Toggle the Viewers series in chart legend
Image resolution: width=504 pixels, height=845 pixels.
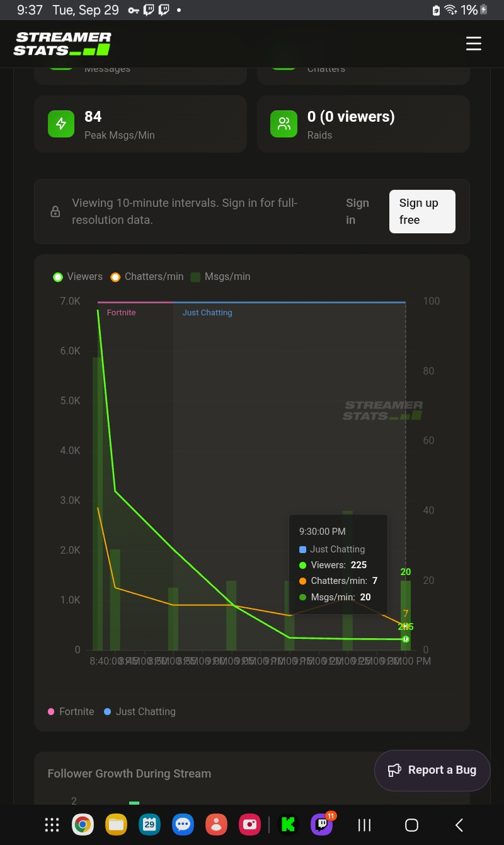[78, 276]
